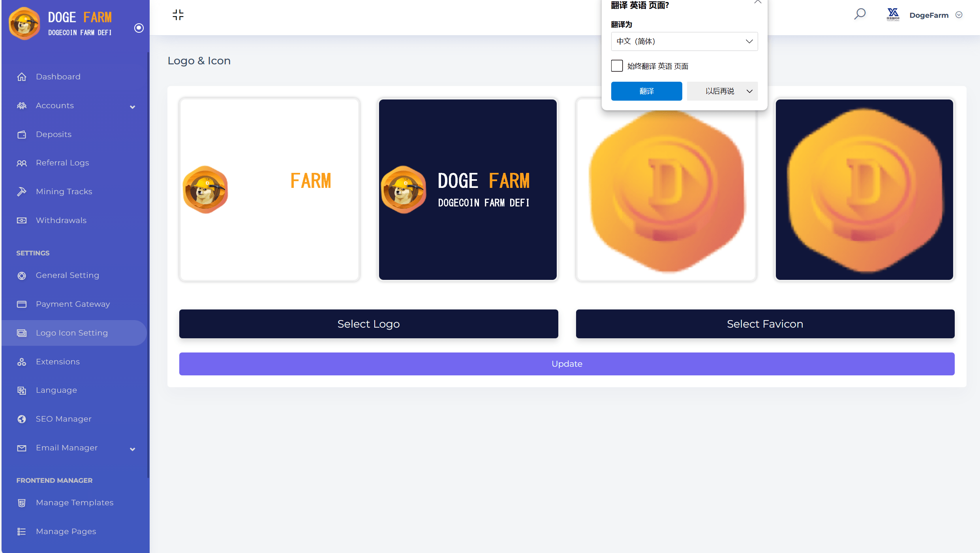The width and height of the screenshot is (980, 553).
Task: Click the Mining Tracks sidebar icon
Action: click(22, 192)
